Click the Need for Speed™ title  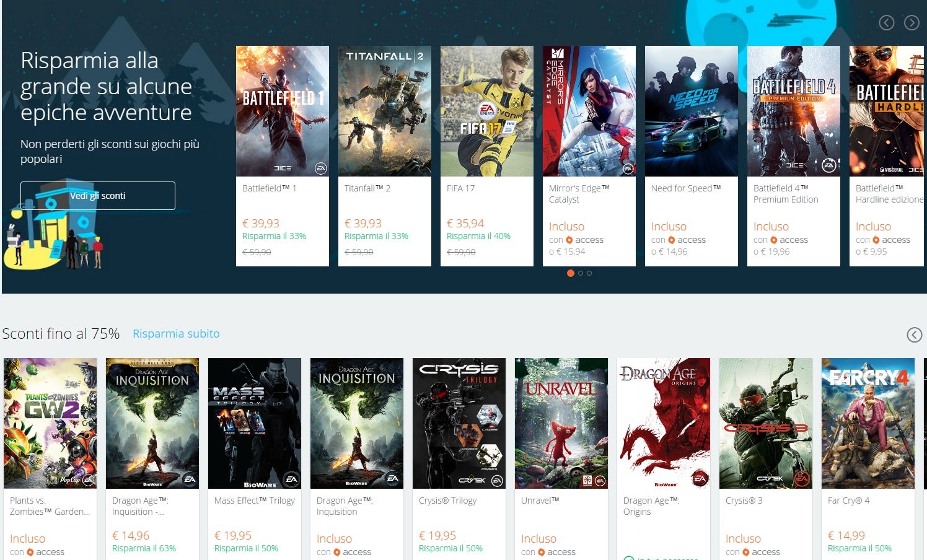click(686, 188)
